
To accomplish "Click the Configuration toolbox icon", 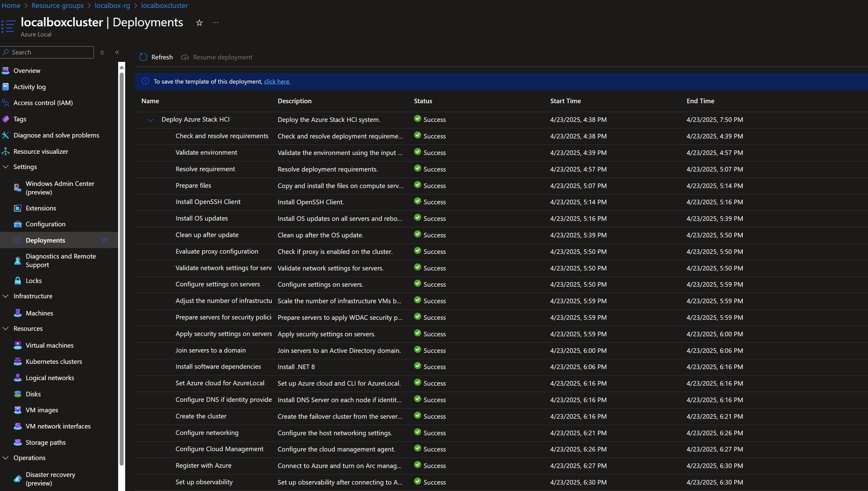I will click(x=17, y=224).
